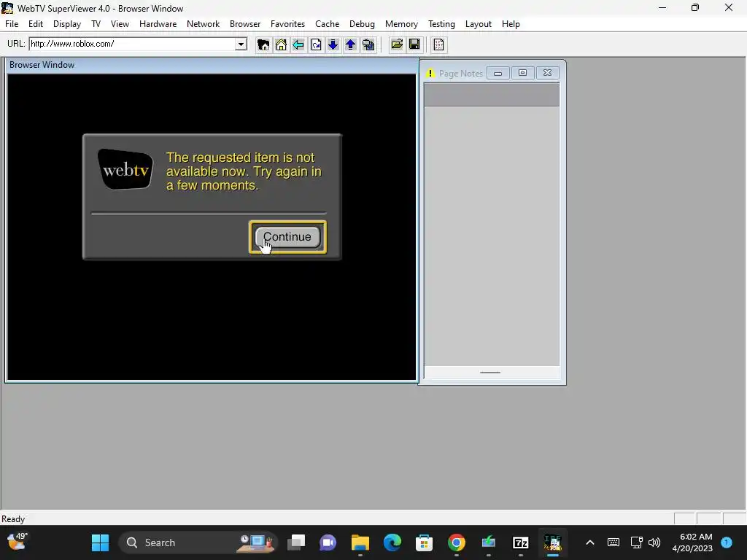Open the Task View taskbar icon

tap(296, 542)
